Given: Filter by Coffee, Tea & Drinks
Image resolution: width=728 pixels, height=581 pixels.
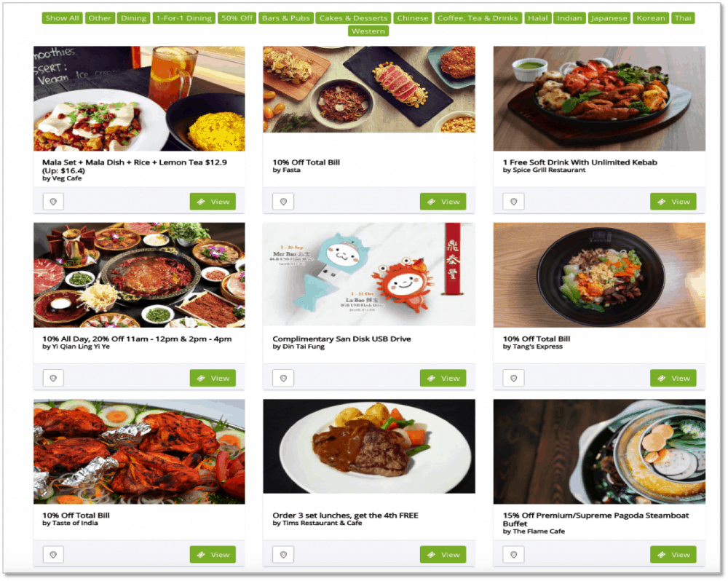Looking at the screenshot, I should [478, 18].
